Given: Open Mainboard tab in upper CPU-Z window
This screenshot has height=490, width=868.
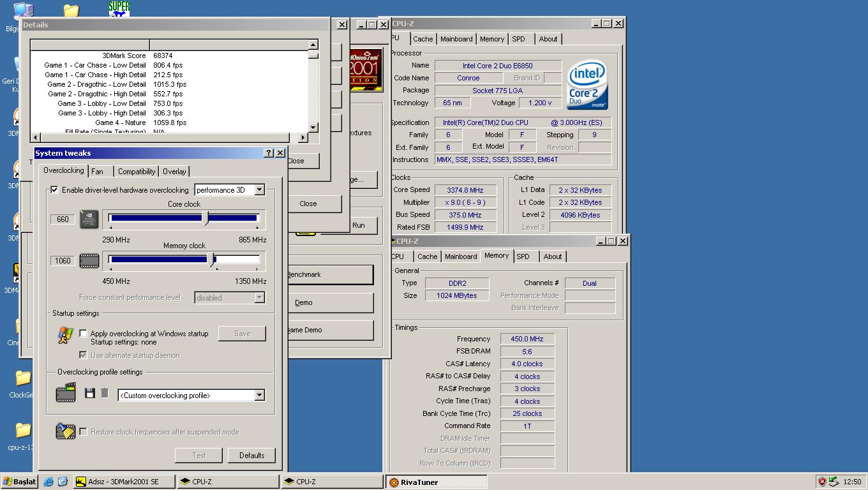Looking at the screenshot, I should (456, 39).
